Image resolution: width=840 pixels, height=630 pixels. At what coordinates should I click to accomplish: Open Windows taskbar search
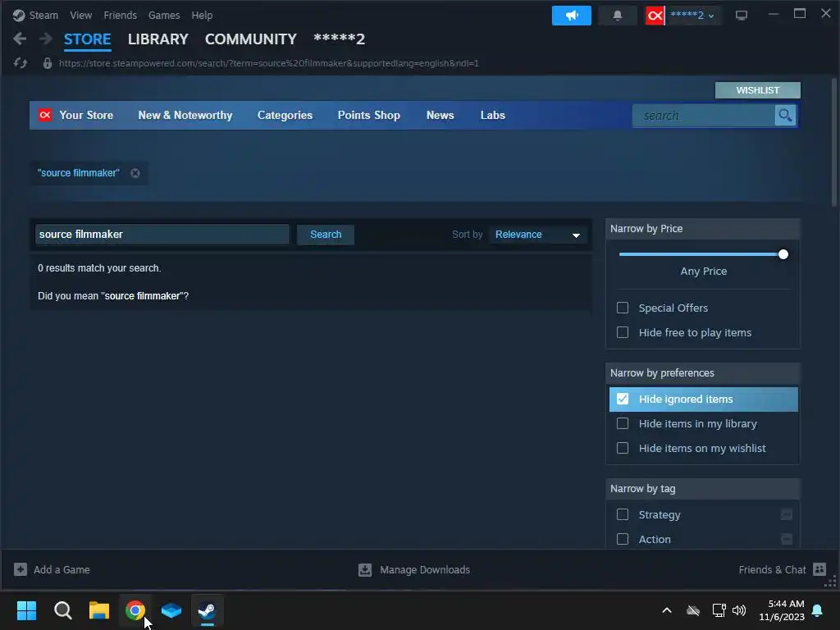coord(62,610)
